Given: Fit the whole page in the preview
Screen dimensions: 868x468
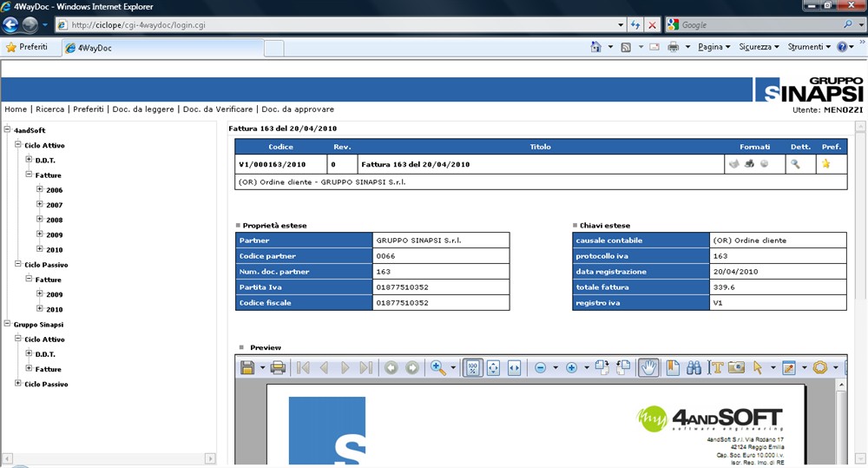Looking at the screenshot, I should [x=493, y=368].
